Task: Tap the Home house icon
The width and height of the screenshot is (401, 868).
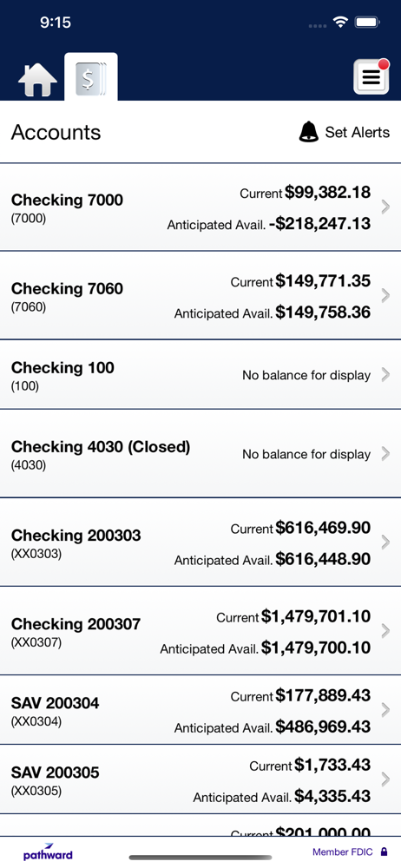Action: [x=37, y=80]
